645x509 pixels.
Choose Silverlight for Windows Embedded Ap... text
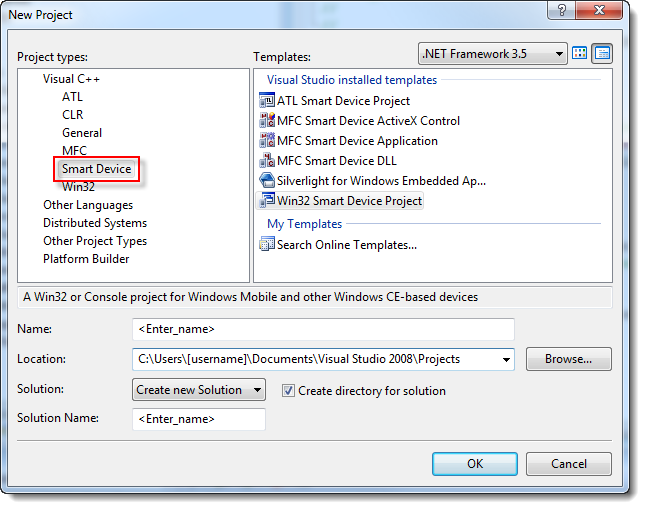[381, 181]
